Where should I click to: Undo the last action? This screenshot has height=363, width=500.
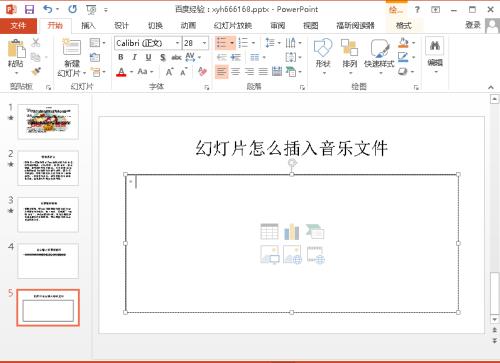click(48, 9)
